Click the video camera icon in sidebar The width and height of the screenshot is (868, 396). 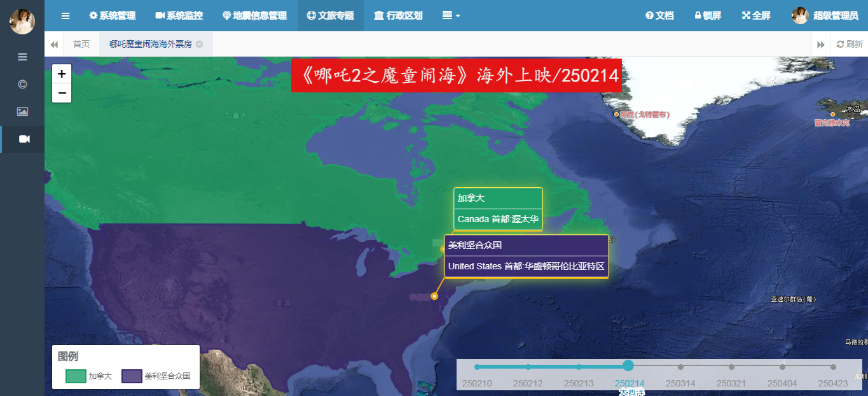24,139
